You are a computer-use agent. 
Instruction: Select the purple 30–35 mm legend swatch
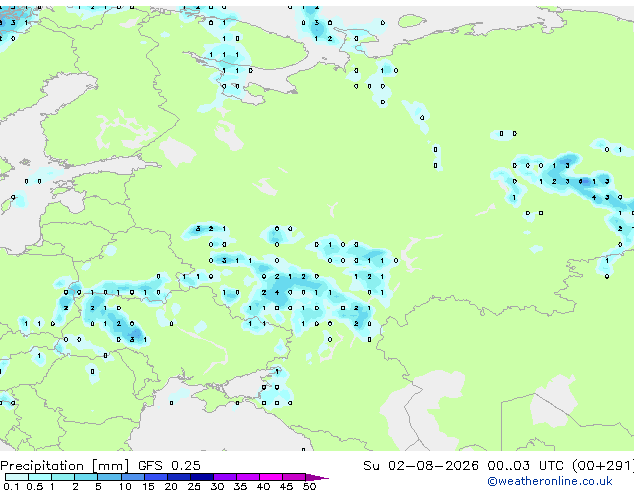225,477
